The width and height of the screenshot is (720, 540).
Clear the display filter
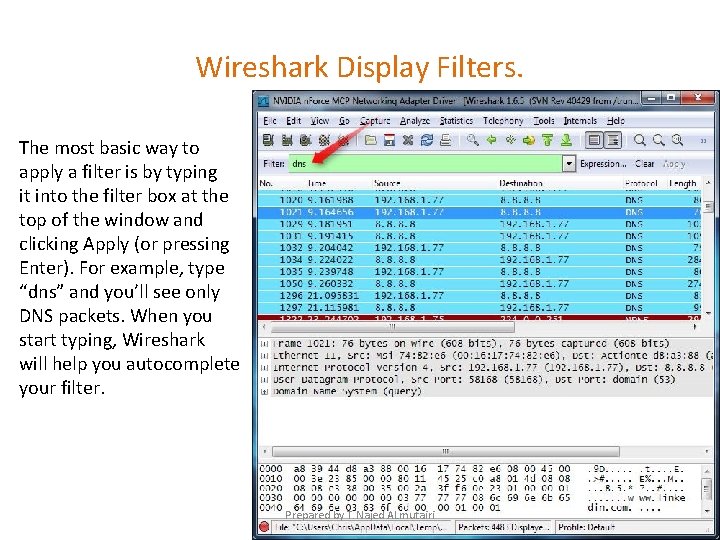click(645, 163)
